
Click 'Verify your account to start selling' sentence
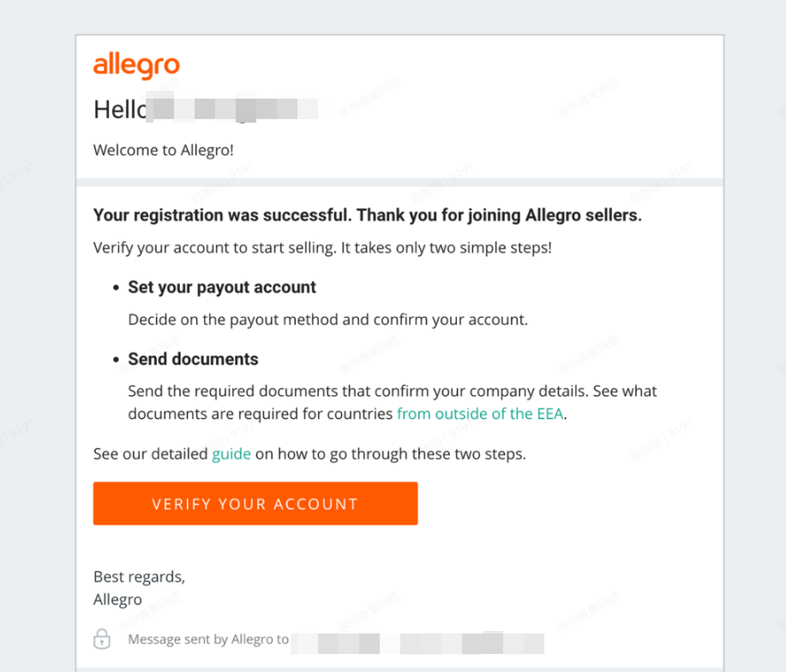tap(321, 249)
